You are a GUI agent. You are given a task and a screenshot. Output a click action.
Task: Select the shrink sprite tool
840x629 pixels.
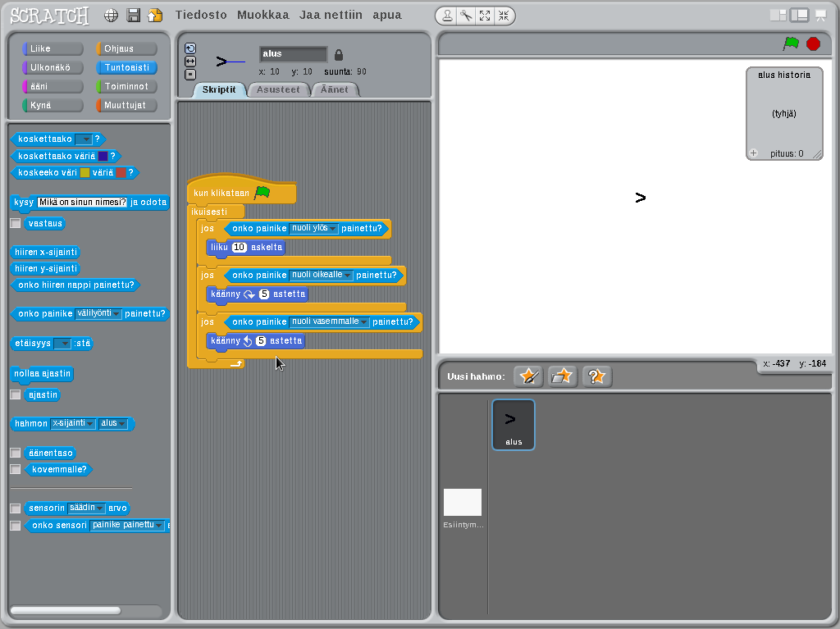click(x=504, y=16)
